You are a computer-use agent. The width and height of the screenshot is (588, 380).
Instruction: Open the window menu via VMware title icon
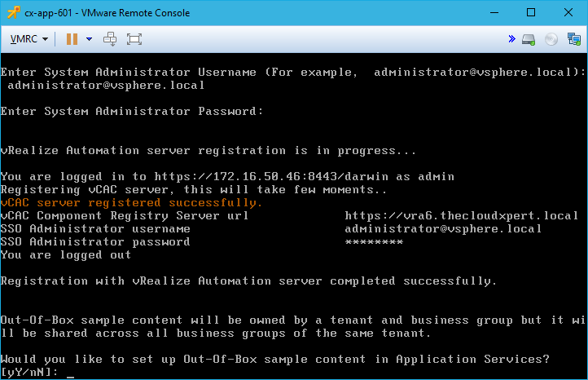pos(12,12)
